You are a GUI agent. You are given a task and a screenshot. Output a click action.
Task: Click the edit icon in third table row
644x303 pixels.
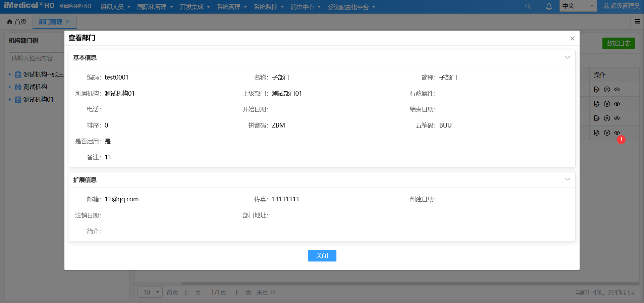click(597, 118)
